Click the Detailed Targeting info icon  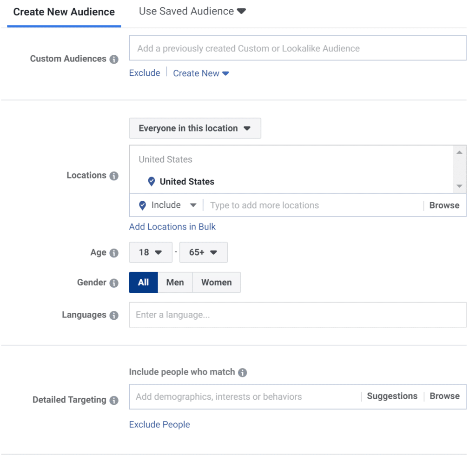coord(114,400)
